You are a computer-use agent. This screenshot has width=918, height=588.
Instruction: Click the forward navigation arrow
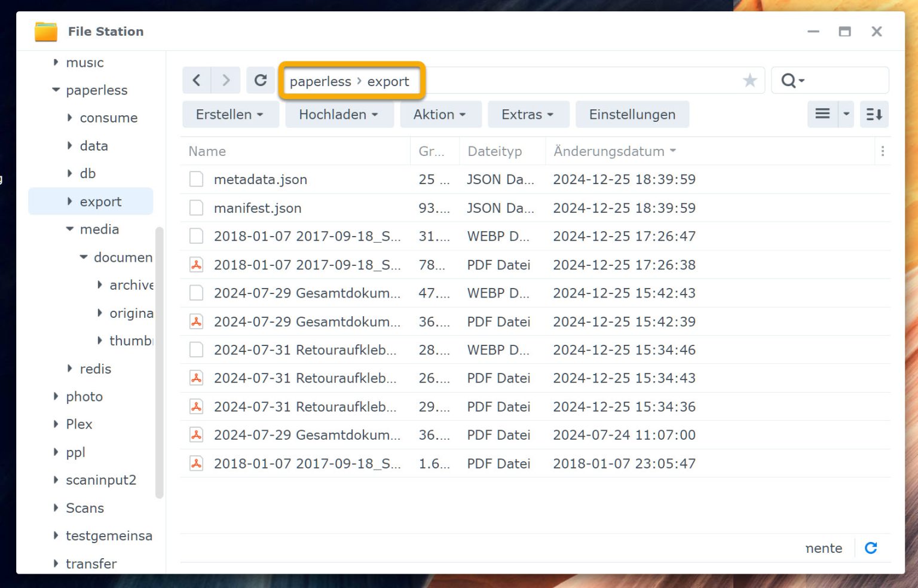pyautogui.click(x=225, y=79)
